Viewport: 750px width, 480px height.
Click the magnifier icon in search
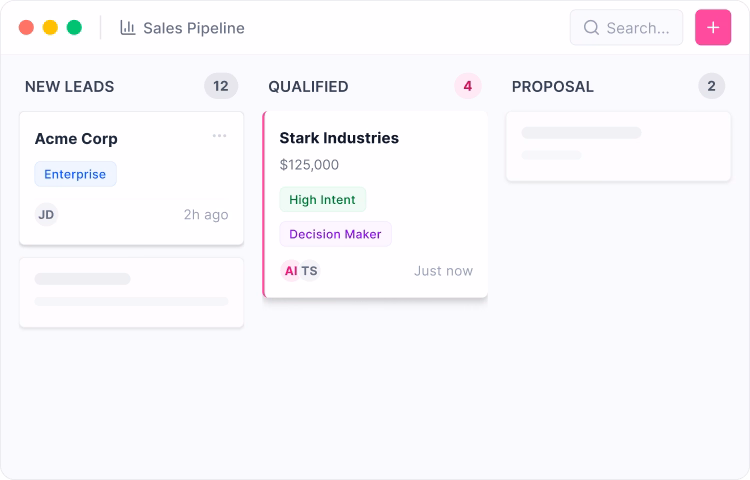coord(591,28)
